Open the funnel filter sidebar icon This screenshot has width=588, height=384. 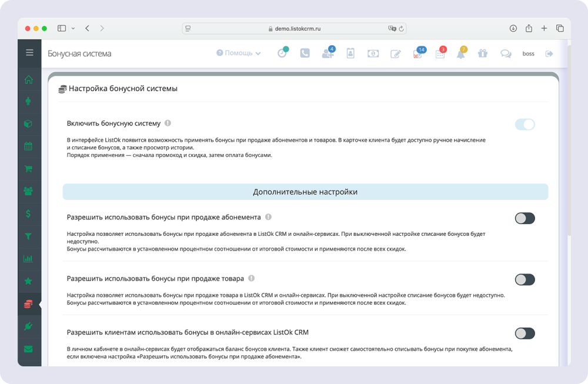28,236
